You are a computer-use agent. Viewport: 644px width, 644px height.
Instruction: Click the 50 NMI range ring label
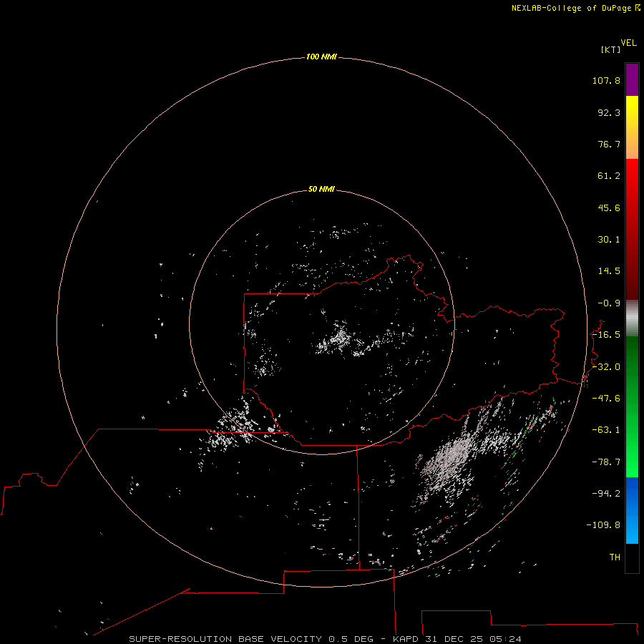pos(321,189)
